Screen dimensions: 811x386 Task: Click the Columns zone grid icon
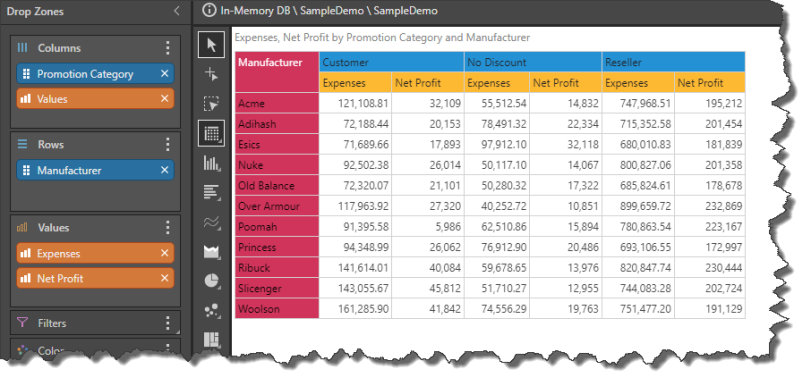22,48
